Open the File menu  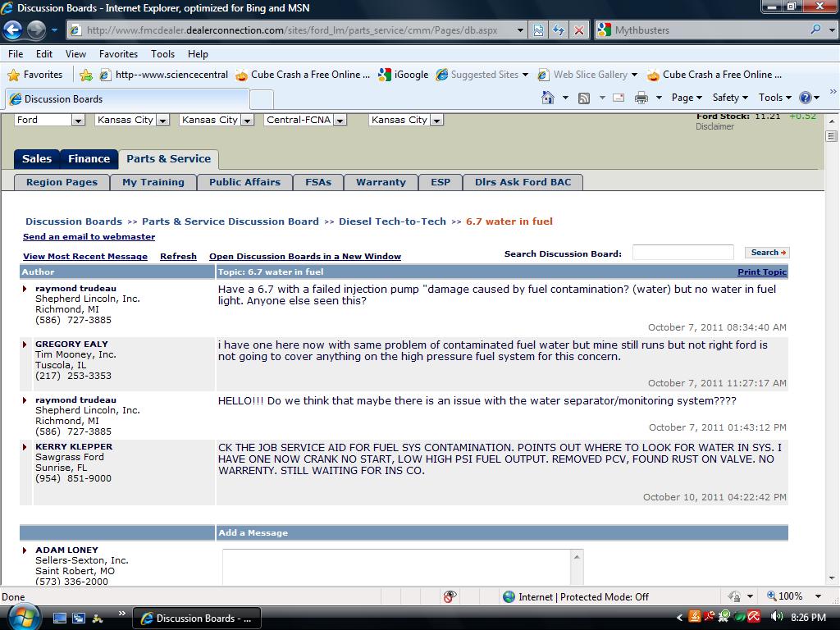(16, 54)
